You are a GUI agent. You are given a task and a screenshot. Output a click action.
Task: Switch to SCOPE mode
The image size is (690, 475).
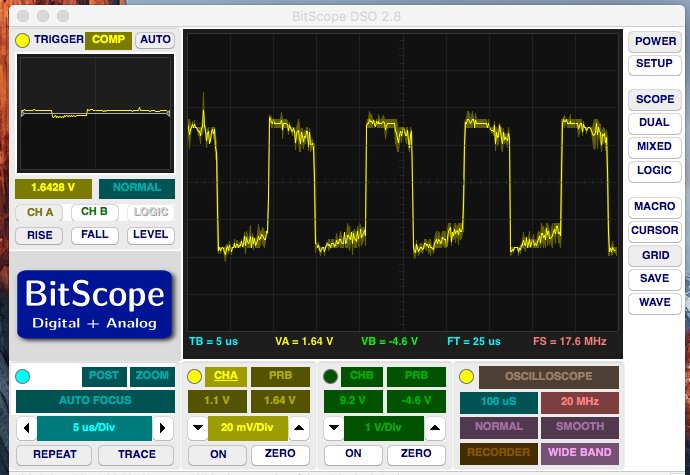[655, 100]
